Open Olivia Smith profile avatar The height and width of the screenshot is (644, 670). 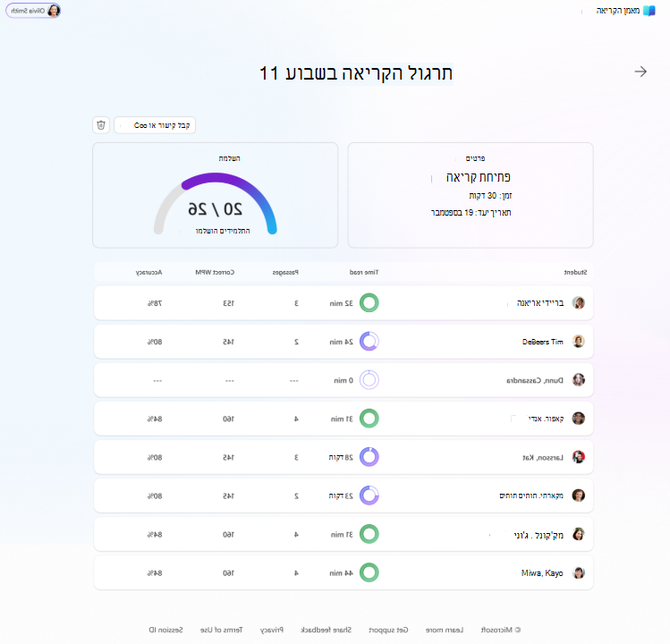[54, 11]
